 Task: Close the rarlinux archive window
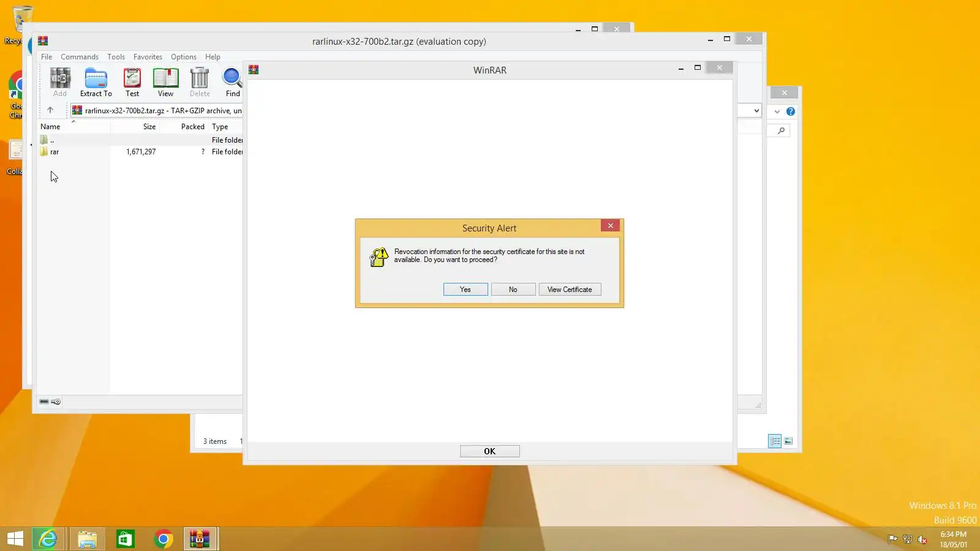click(x=749, y=39)
